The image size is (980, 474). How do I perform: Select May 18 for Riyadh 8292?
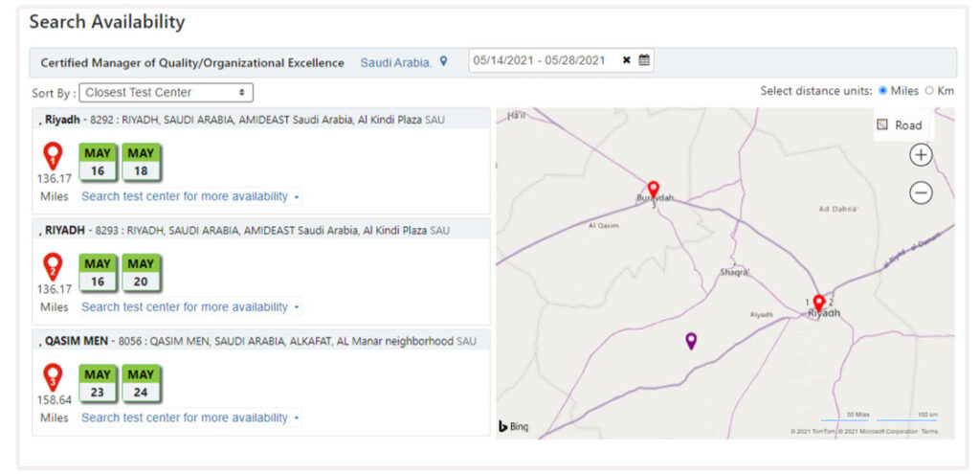click(141, 162)
